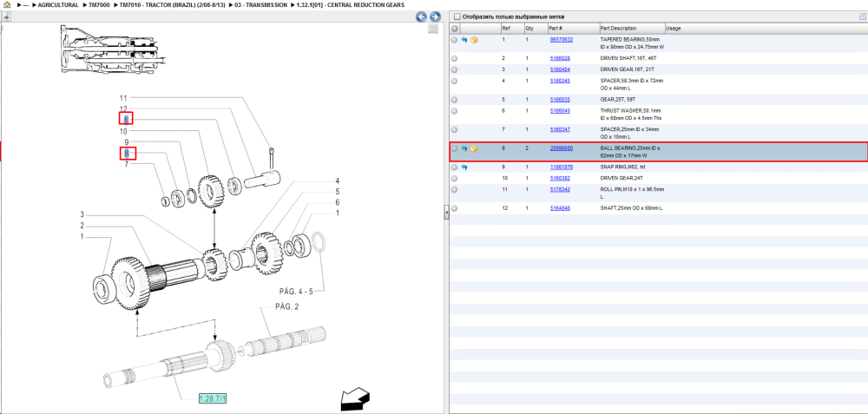This screenshot has height=414, width=868.
Task: Toggle the left navigation panel pin icon
Action: (7, 17)
